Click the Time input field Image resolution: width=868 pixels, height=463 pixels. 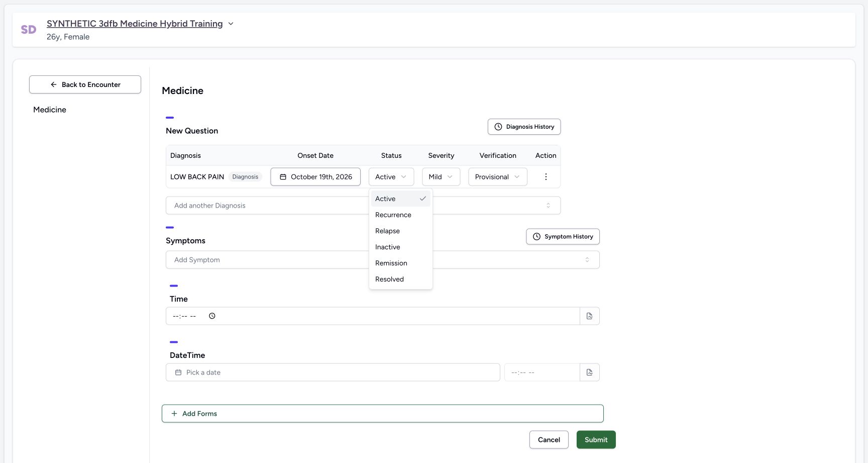373,316
